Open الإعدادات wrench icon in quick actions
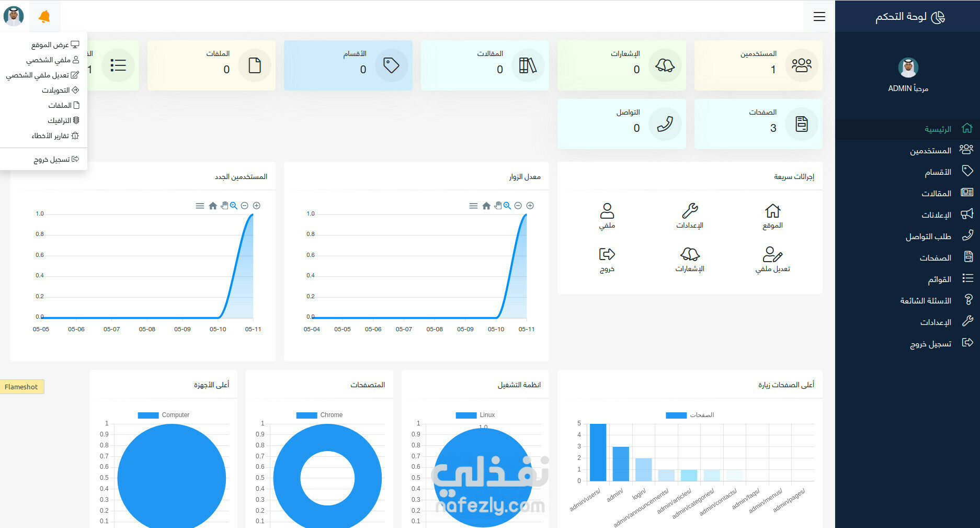This screenshot has height=528, width=980. (x=690, y=210)
